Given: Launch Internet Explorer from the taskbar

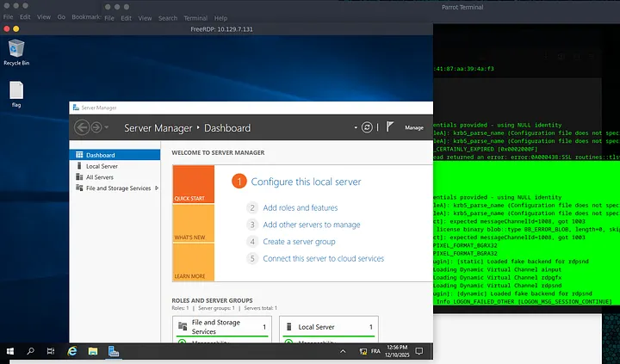Looking at the screenshot, I should [x=72, y=351].
